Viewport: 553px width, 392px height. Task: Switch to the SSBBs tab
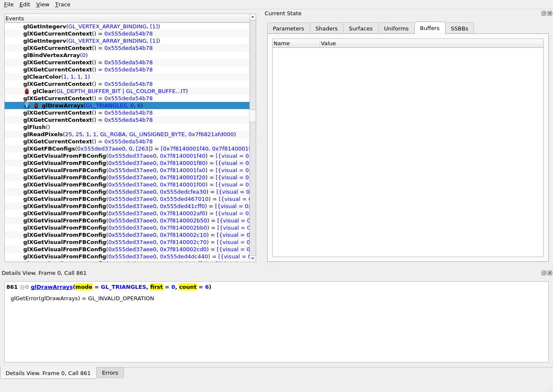pos(459,28)
